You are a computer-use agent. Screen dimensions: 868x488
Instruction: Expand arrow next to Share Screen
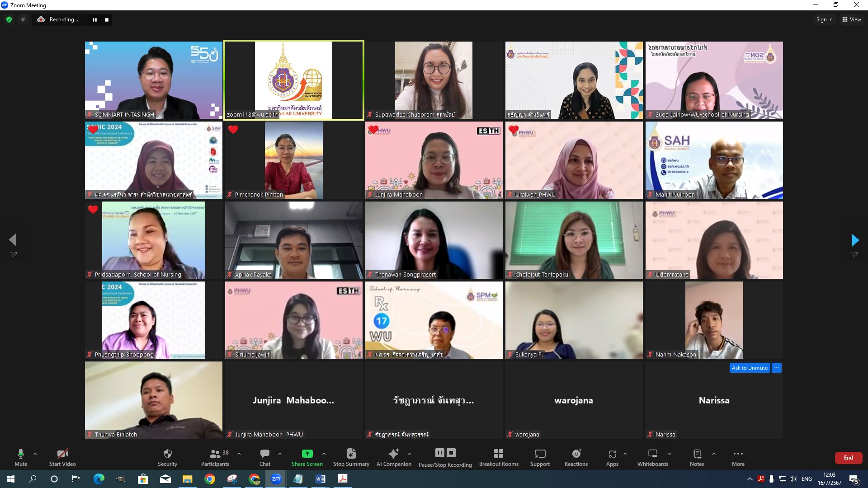[x=324, y=454]
